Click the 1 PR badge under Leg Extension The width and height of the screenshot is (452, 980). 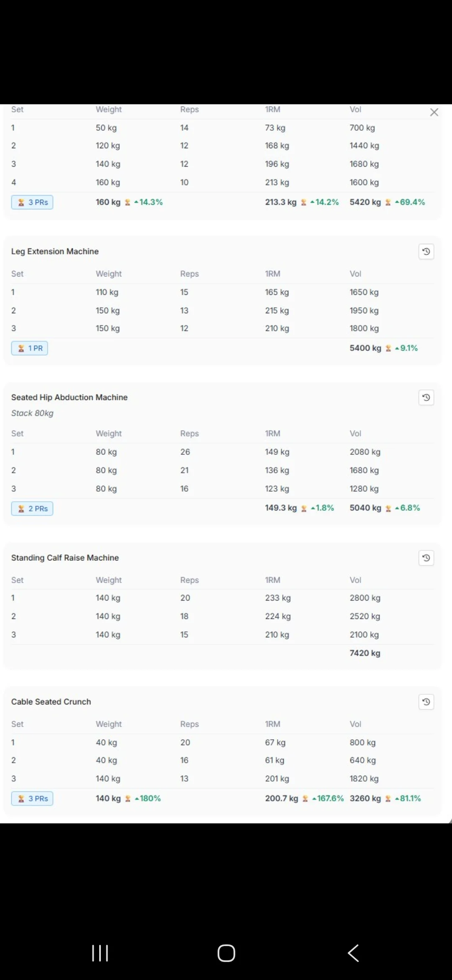pyautogui.click(x=30, y=348)
